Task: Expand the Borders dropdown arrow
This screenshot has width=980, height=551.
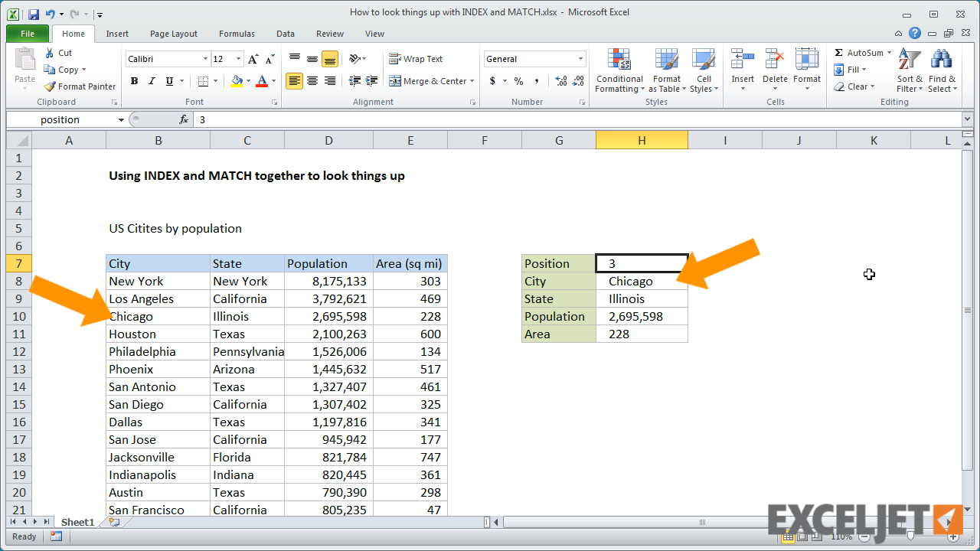Action: pos(216,81)
